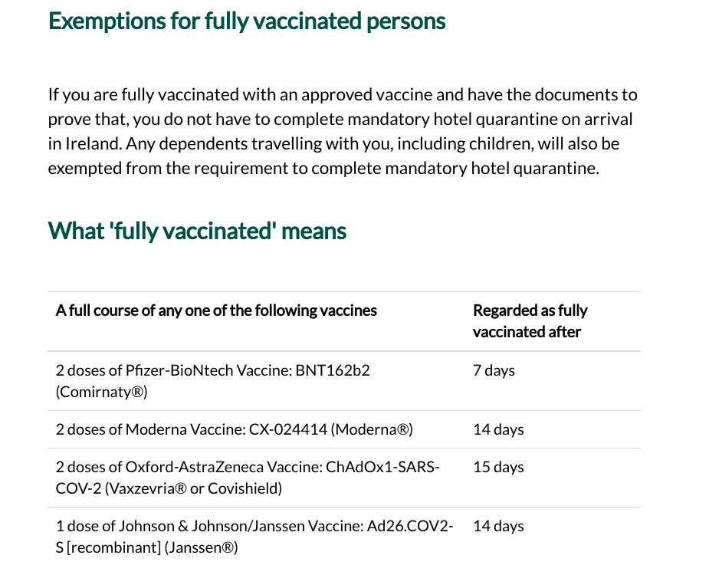Click the '7 days' cell
The height and width of the screenshot is (588, 709).
pyautogui.click(x=494, y=370)
